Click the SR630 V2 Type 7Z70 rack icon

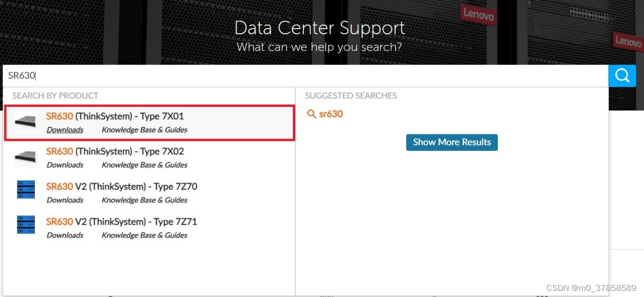[x=26, y=190]
